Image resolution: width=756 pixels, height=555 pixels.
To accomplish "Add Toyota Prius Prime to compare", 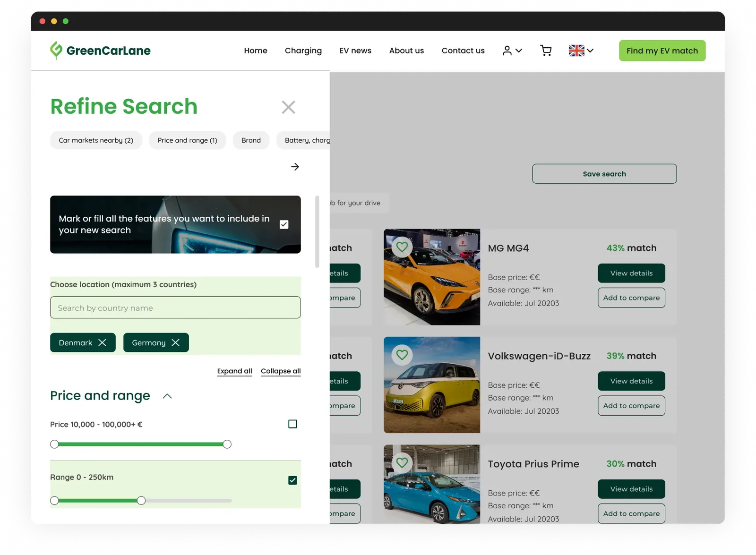I will click(x=631, y=513).
